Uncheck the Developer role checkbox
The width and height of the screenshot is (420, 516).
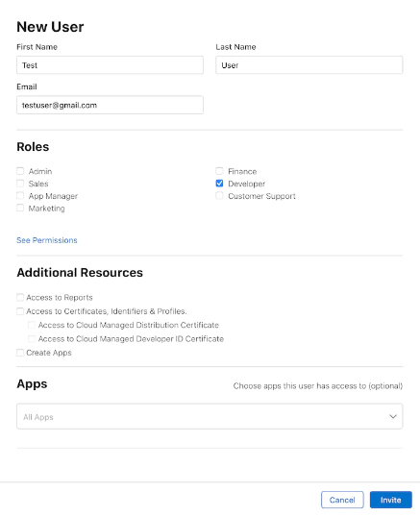(219, 184)
